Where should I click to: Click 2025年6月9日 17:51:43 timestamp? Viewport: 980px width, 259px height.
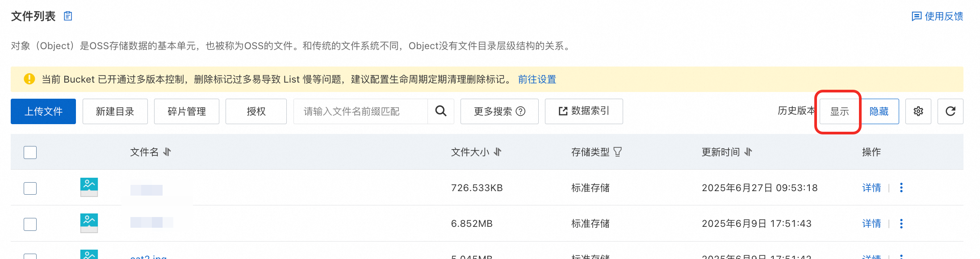point(757,223)
